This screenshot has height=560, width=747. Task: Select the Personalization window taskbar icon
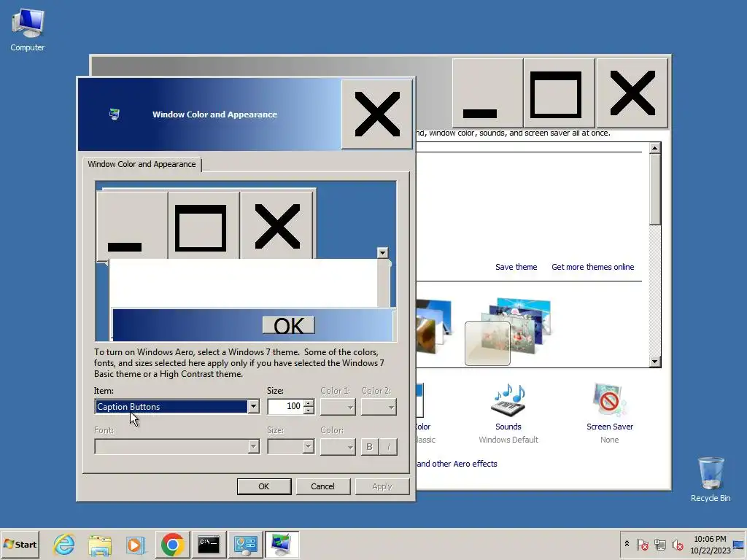click(x=282, y=544)
